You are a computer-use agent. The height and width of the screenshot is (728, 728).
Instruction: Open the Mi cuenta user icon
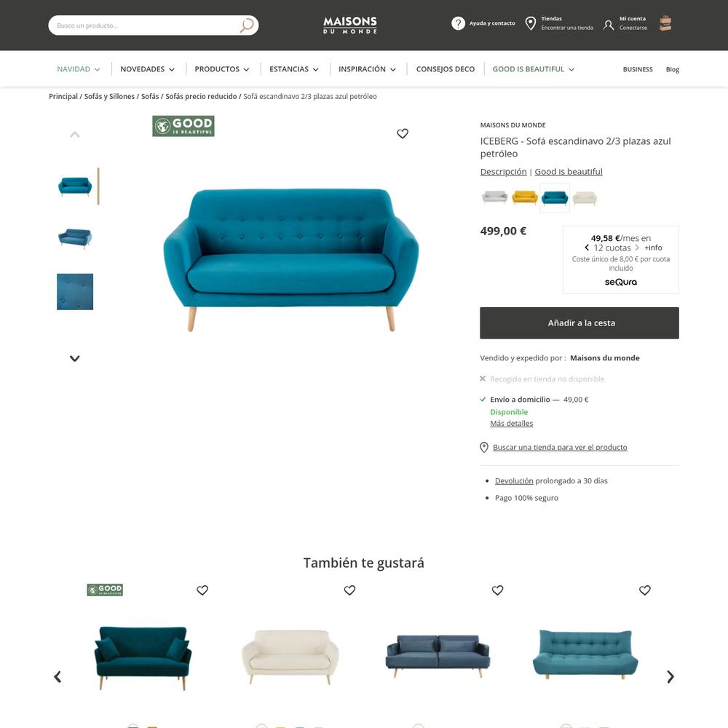click(608, 25)
